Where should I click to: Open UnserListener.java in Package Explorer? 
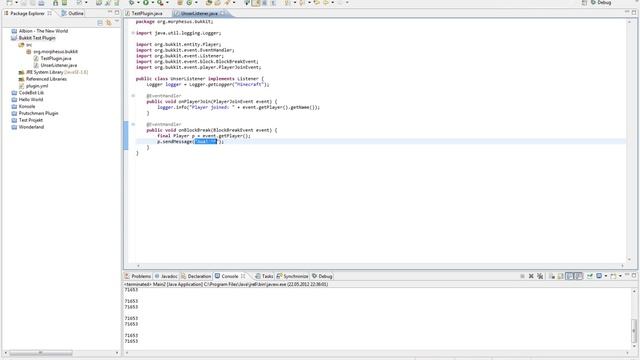(55, 65)
